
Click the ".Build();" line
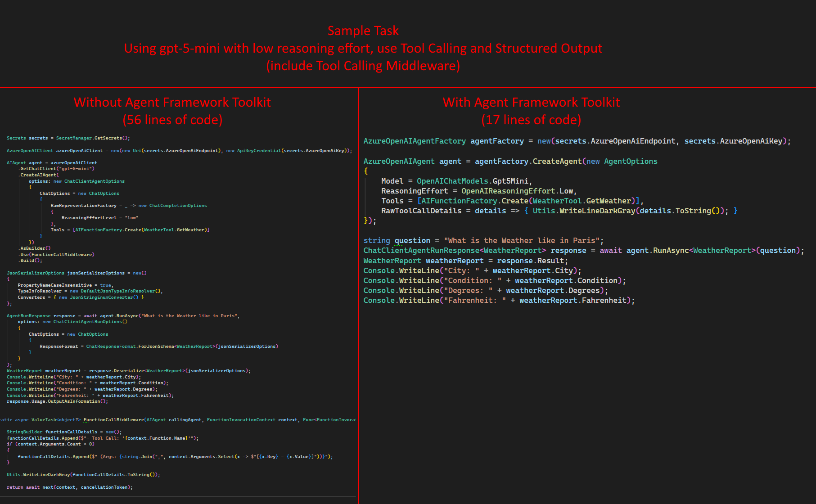[30, 261]
